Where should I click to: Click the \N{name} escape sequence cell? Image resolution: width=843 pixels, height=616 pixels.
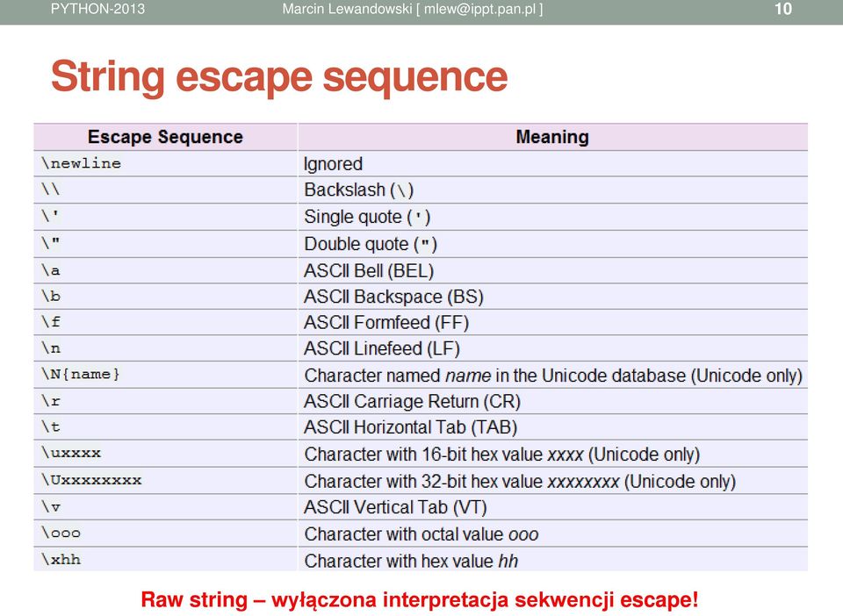[166, 375]
